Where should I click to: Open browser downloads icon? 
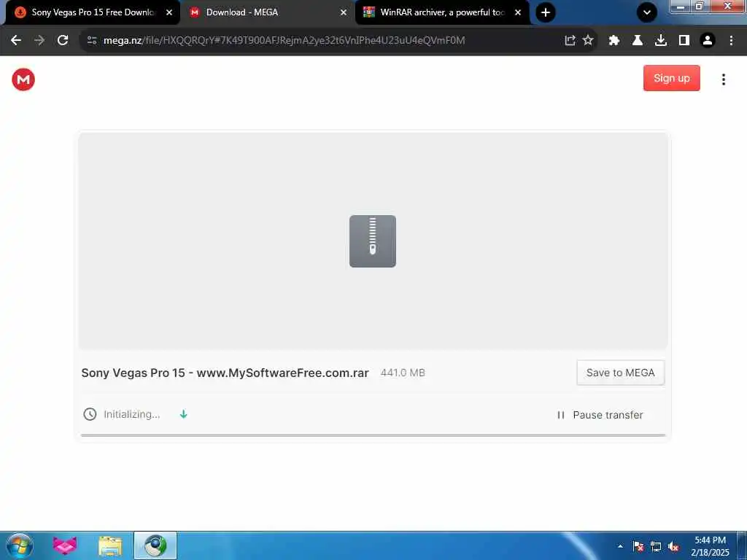[660, 40]
